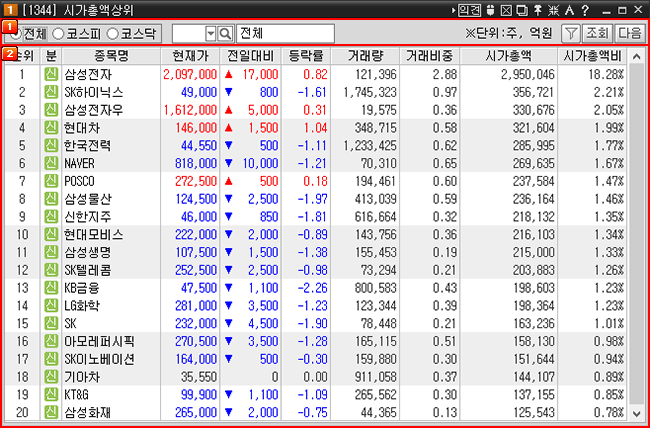
Task: Sort by the 전일대비 column header
Action: [251, 56]
